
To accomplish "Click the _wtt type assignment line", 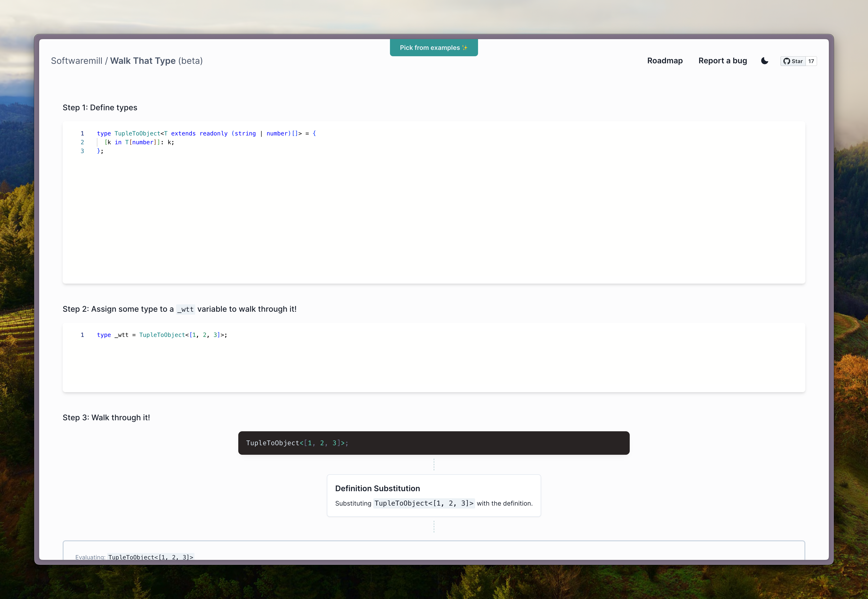I will (162, 335).
